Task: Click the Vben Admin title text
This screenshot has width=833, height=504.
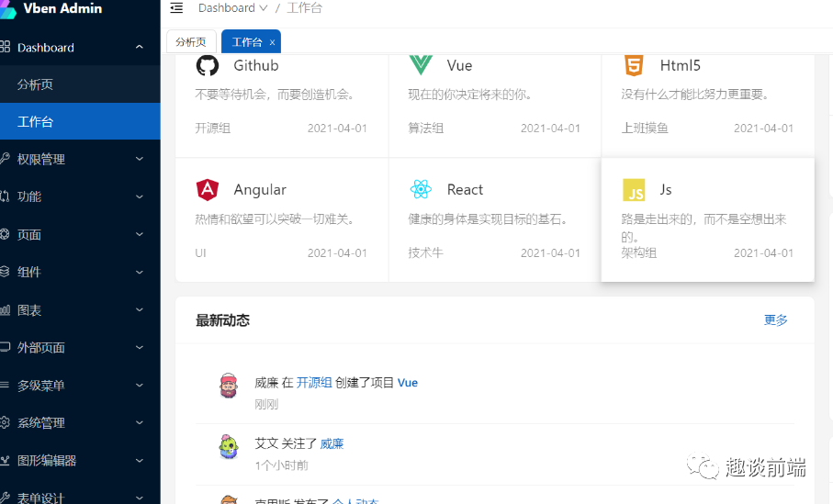Action: (x=62, y=8)
